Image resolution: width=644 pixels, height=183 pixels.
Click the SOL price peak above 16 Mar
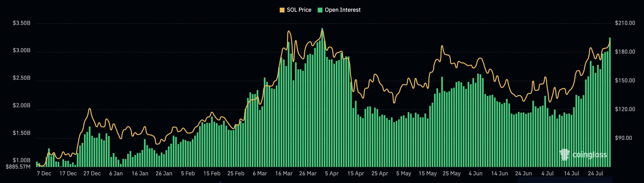tap(289, 31)
